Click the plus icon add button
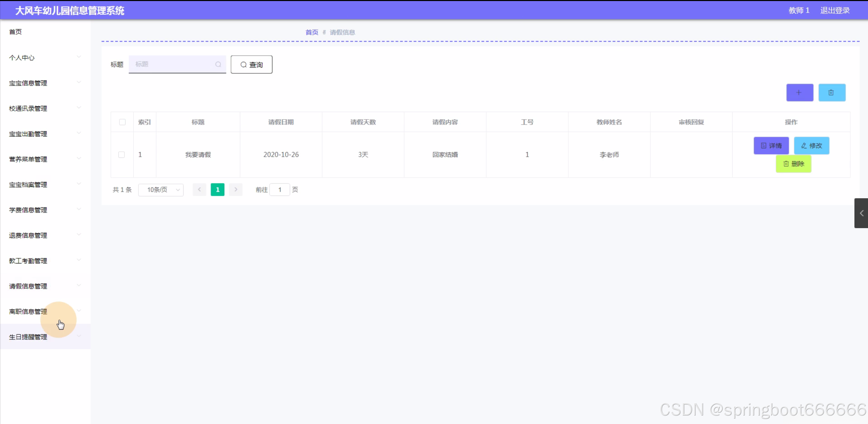This screenshot has width=868, height=424. point(799,92)
